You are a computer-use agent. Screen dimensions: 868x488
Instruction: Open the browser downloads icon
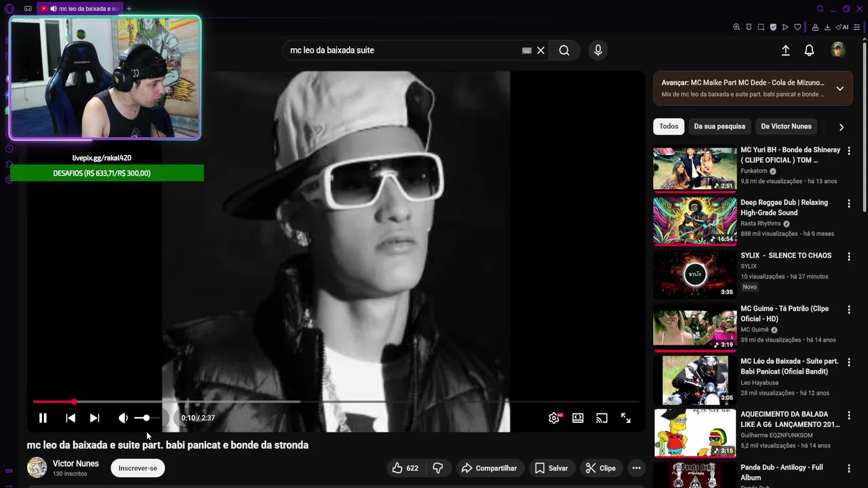[827, 28]
